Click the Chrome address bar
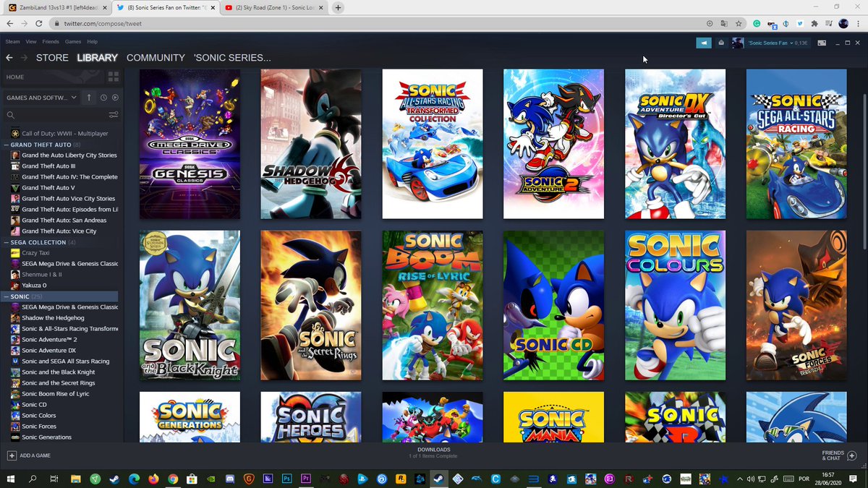Viewport: 868px width, 488px height. [x=380, y=24]
